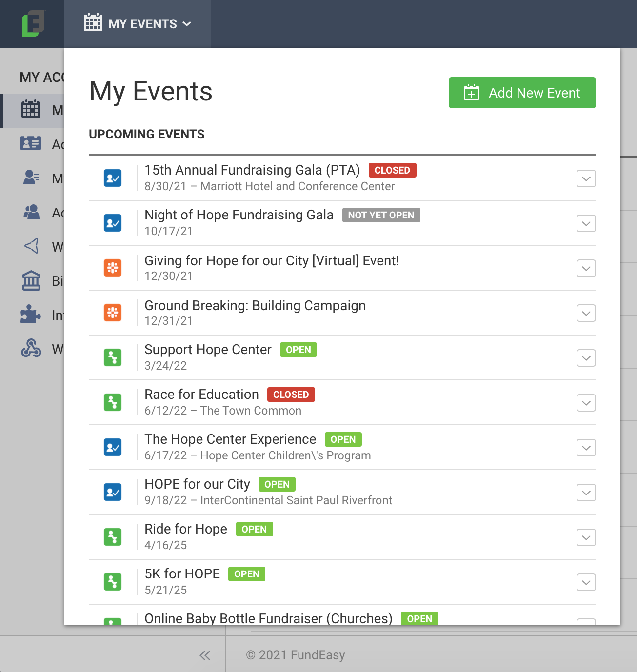Click the OPEN badge on Support Hope Center
The height and width of the screenshot is (672, 637).
pos(299,350)
